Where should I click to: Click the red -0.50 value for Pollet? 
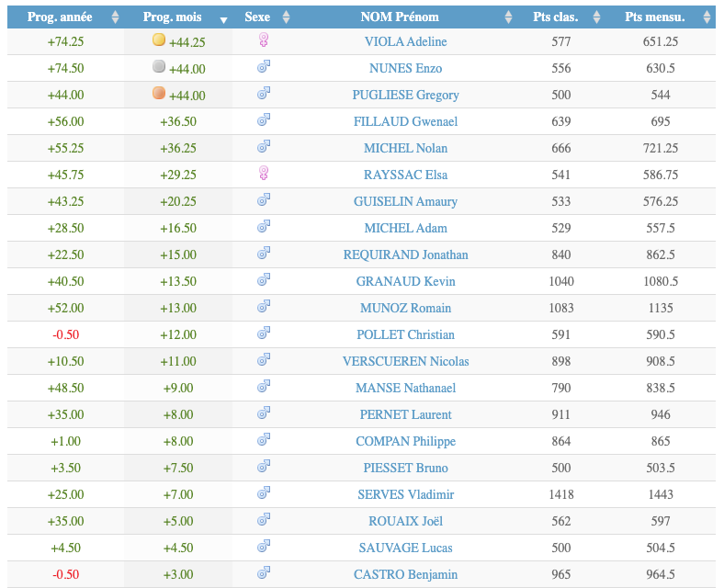click(x=65, y=334)
